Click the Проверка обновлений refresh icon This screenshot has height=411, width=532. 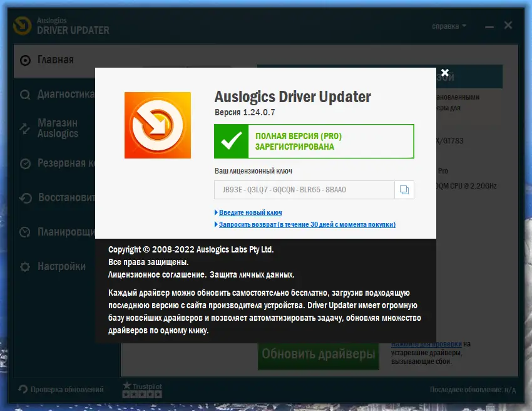23,389
